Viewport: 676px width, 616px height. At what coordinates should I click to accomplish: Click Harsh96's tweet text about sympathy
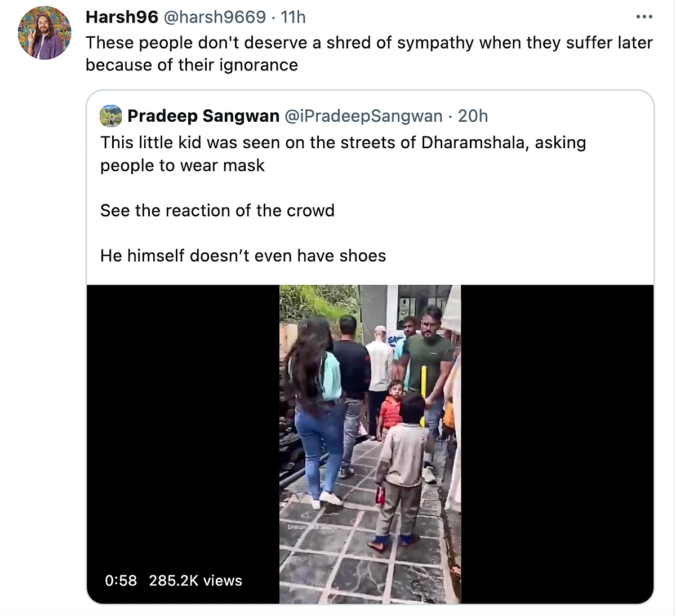click(x=369, y=54)
